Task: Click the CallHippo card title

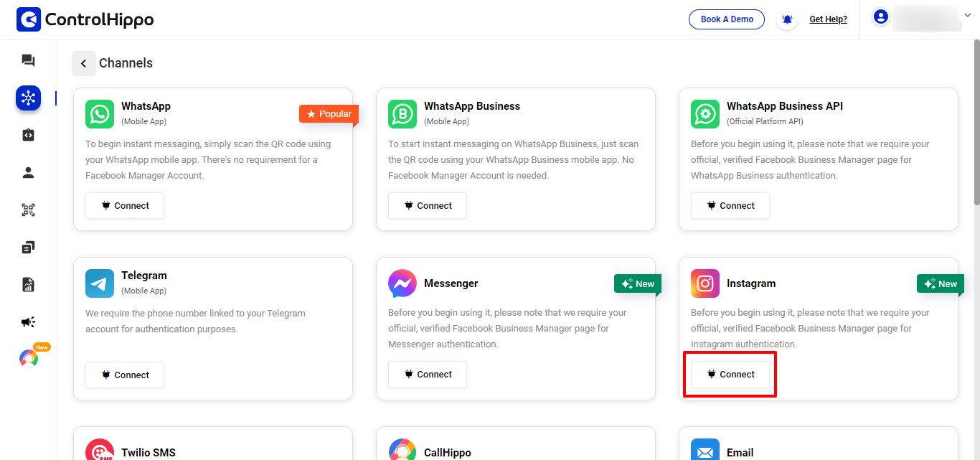Action: tap(448, 453)
